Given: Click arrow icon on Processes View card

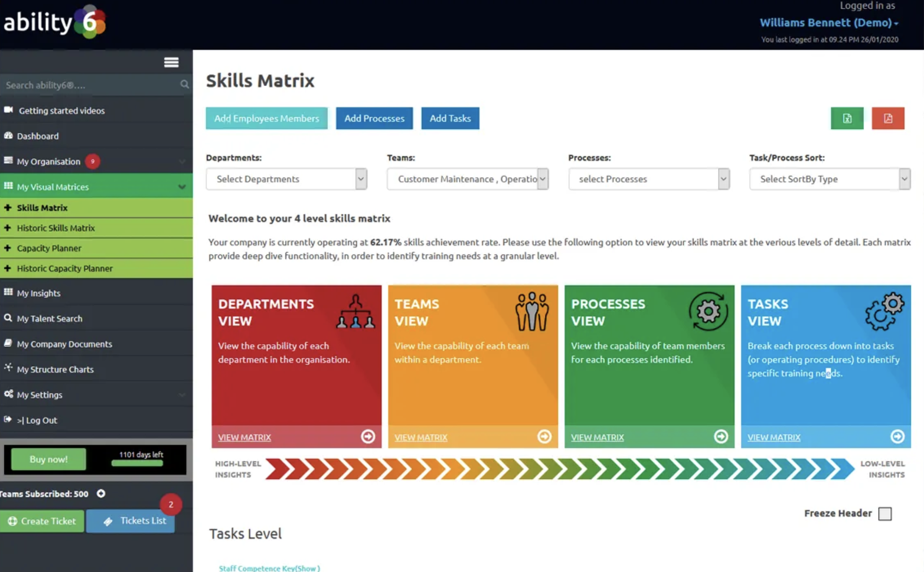Looking at the screenshot, I should tap(721, 436).
